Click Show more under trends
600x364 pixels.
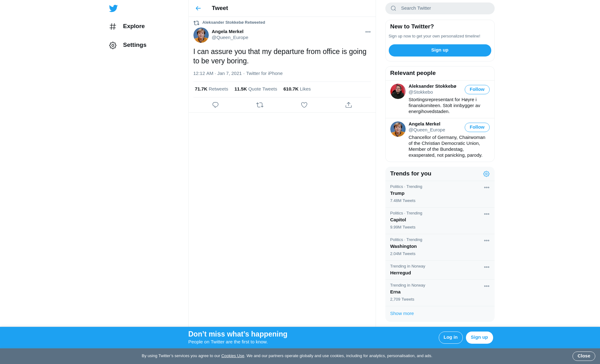[x=402, y=313]
